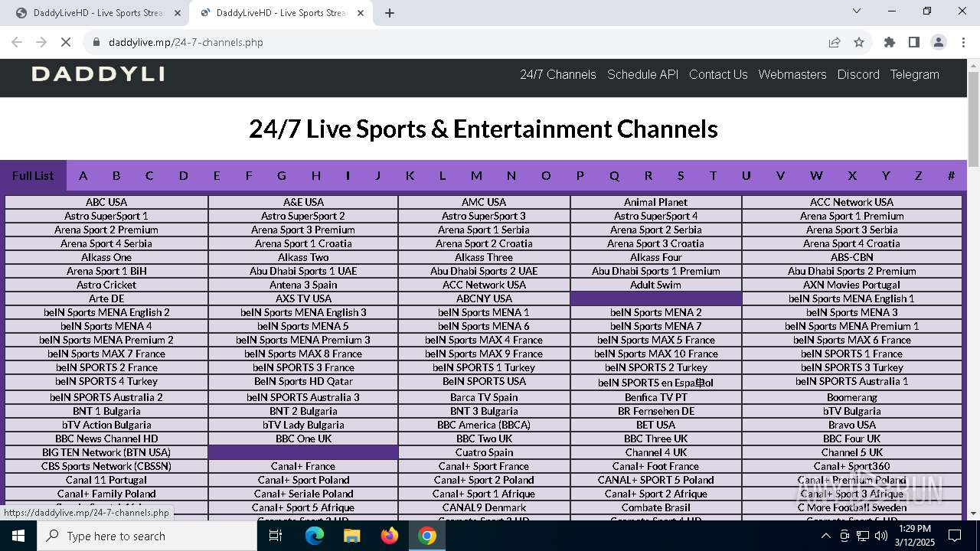This screenshot has height=551, width=980.
Task: Open CBS Sports Network (CBSSN) channel
Action: point(106,466)
